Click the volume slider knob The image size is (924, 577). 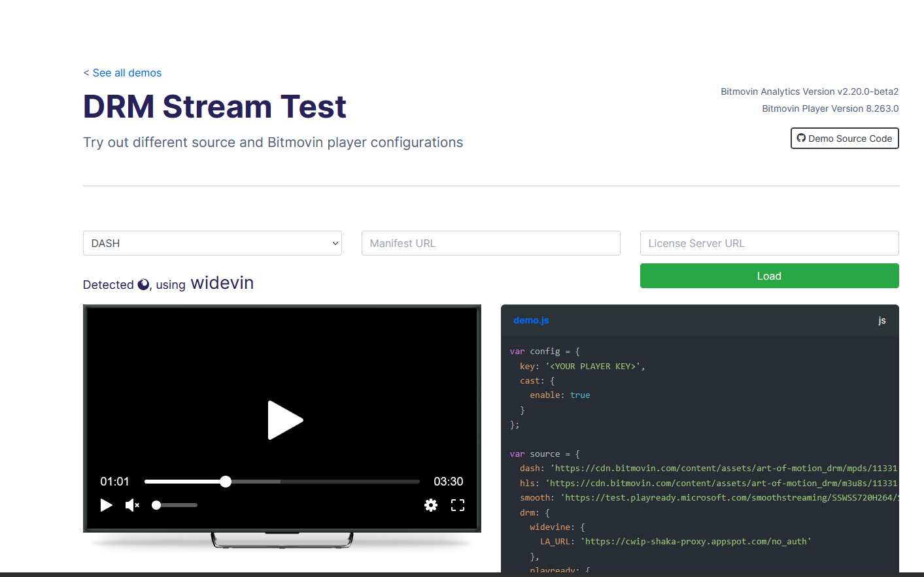[x=156, y=505]
